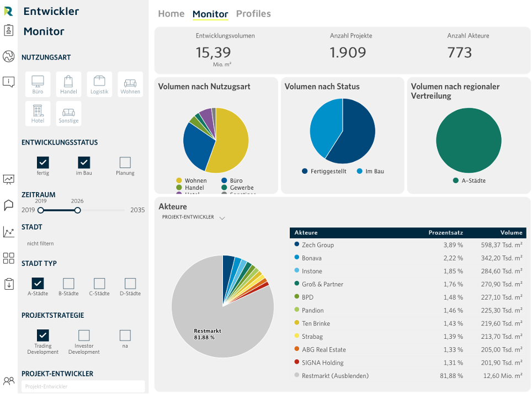Image resolution: width=532 pixels, height=394 pixels.
Task: Uncheck the Trading Development checkbox
Action: 43,336
